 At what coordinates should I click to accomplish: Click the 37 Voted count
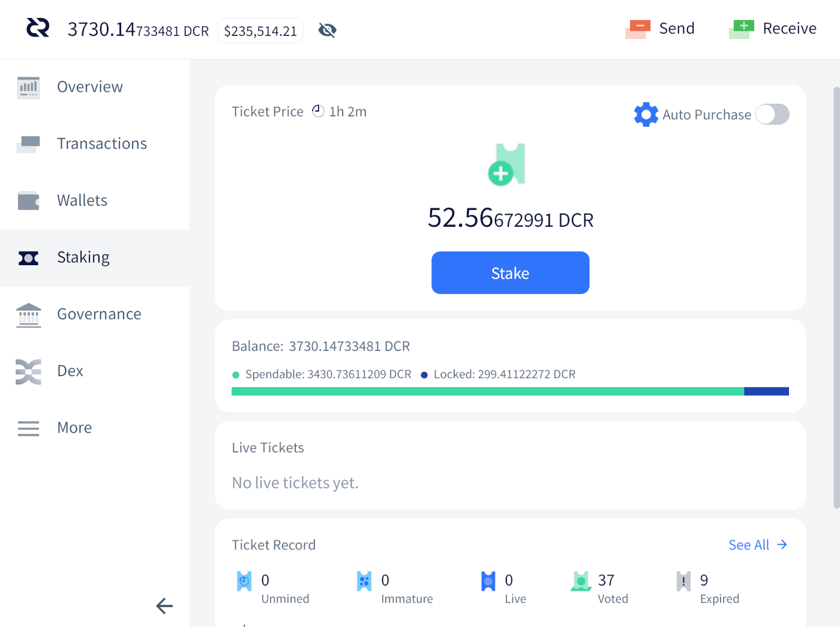point(606,580)
